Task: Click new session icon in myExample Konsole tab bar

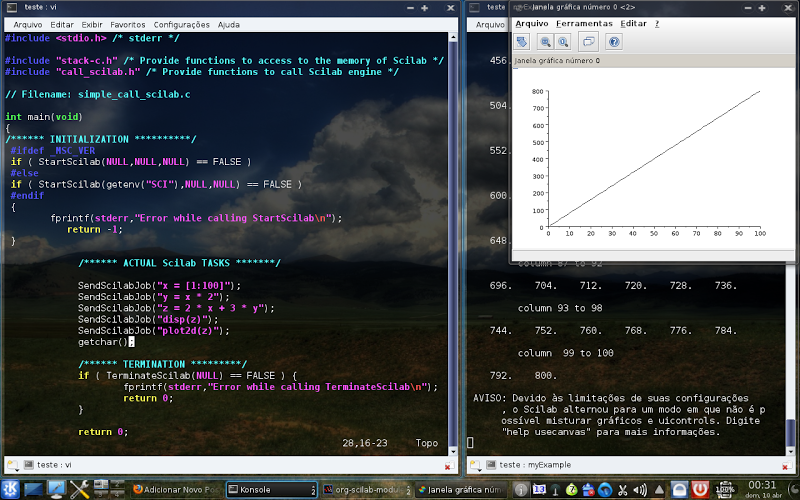Action: [x=475, y=465]
